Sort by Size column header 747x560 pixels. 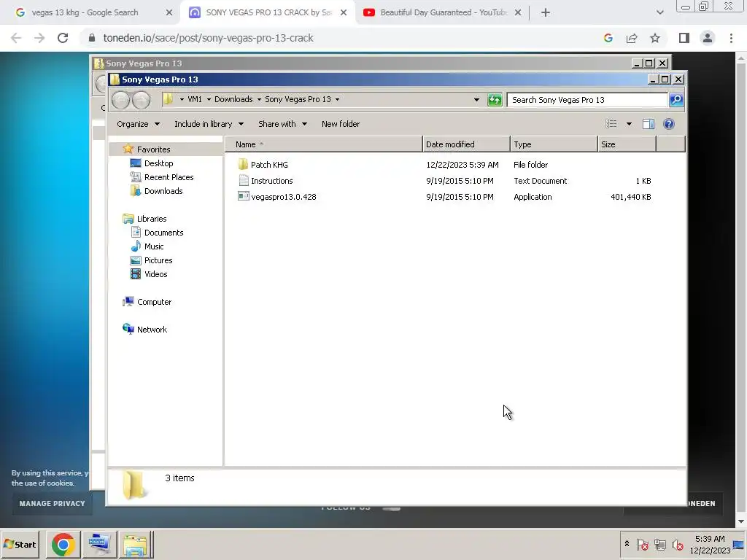627,144
